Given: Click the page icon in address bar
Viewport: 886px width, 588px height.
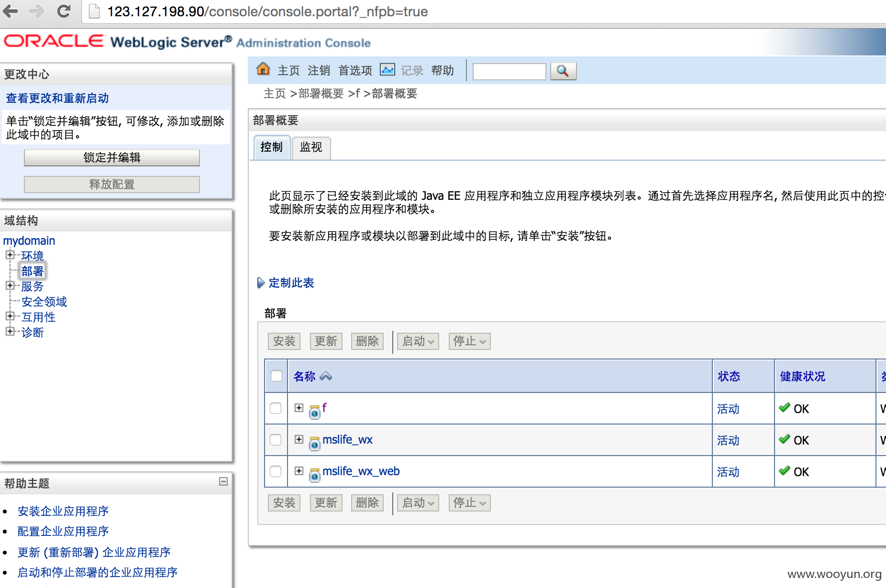Looking at the screenshot, I should (x=94, y=11).
